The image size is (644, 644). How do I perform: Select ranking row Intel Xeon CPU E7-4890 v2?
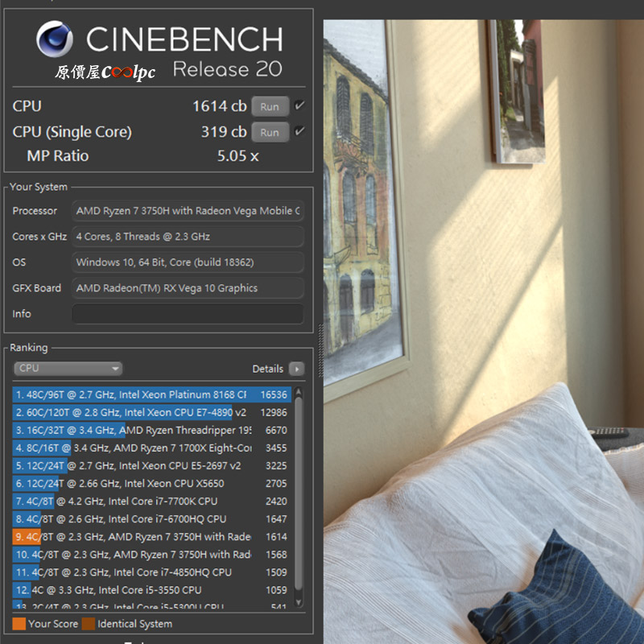[151, 412]
